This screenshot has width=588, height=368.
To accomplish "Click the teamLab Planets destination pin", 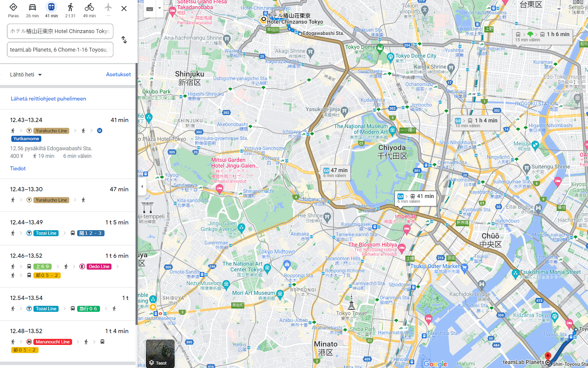I will click(548, 357).
